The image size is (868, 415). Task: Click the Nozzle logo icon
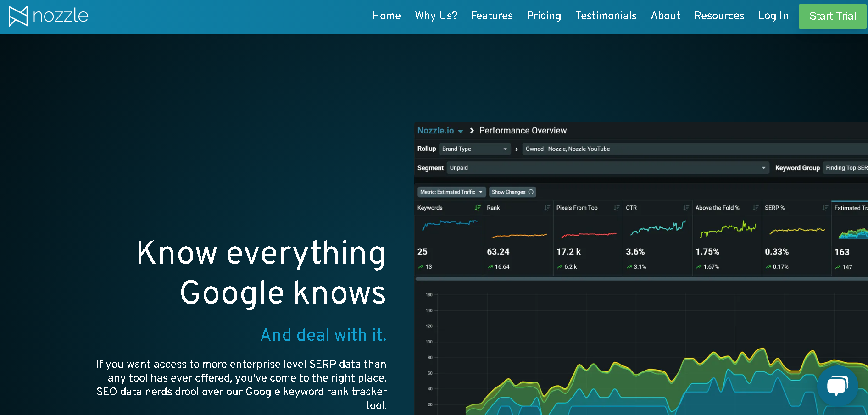pos(18,16)
